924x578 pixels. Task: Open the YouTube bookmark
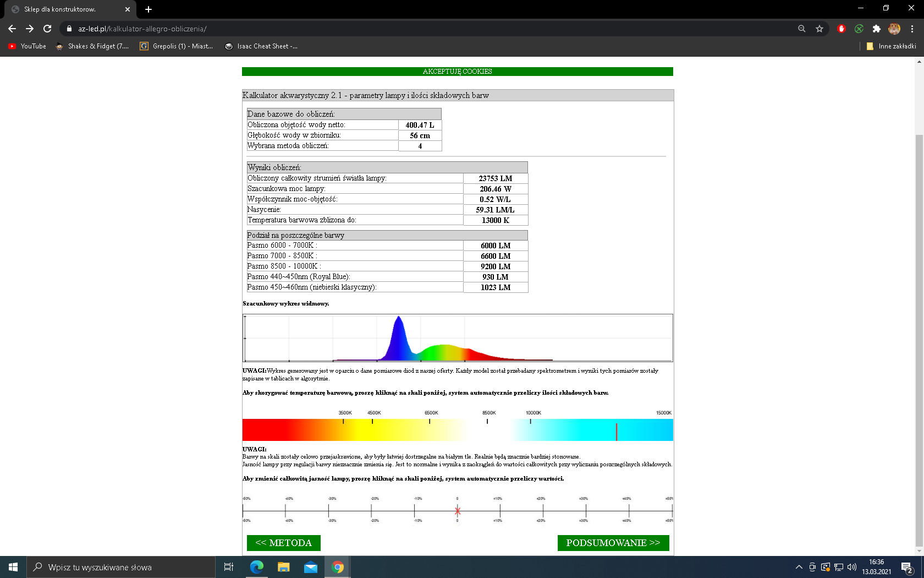(28, 46)
